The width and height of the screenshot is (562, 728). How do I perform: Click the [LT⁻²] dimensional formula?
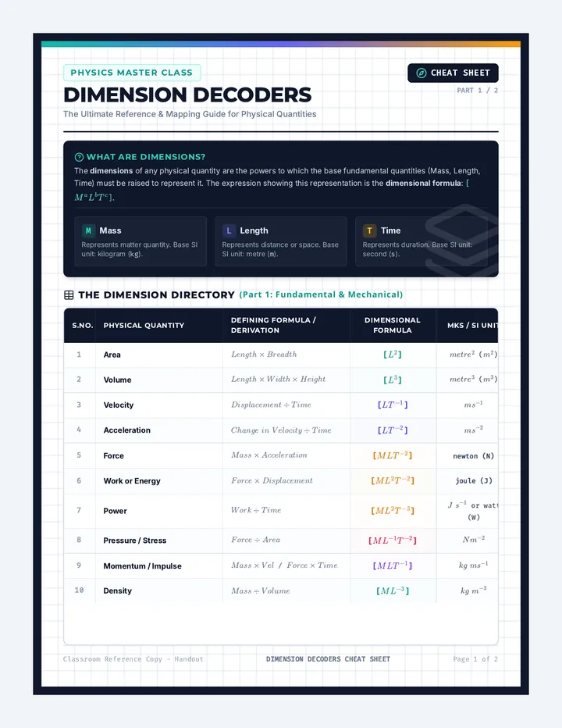coord(393,430)
